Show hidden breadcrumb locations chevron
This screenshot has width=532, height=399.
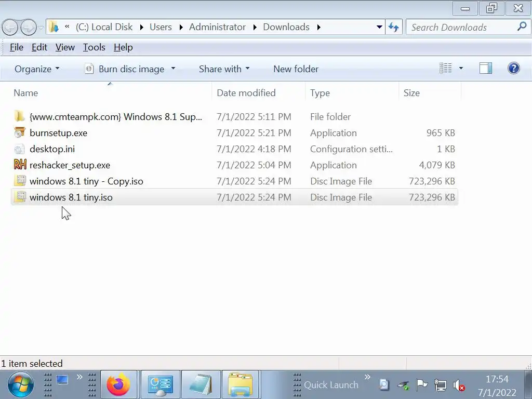(x=67, y=26)
